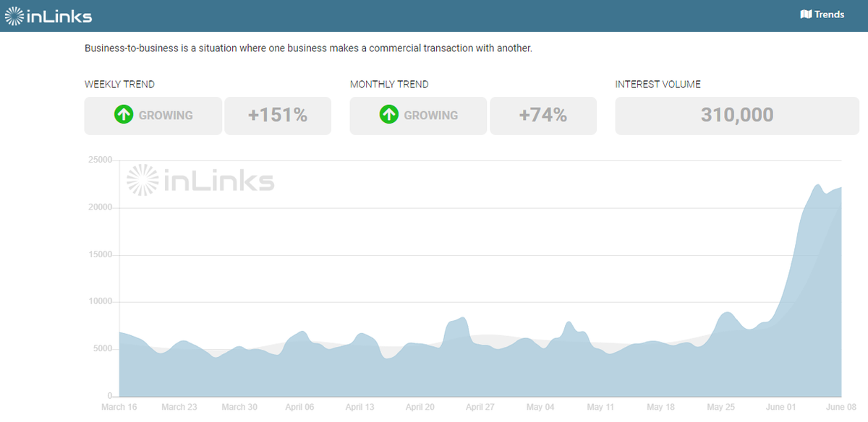Click the 5000 y-axis label
The height and width of the screenshot is (422, 868).
(101, 349)
